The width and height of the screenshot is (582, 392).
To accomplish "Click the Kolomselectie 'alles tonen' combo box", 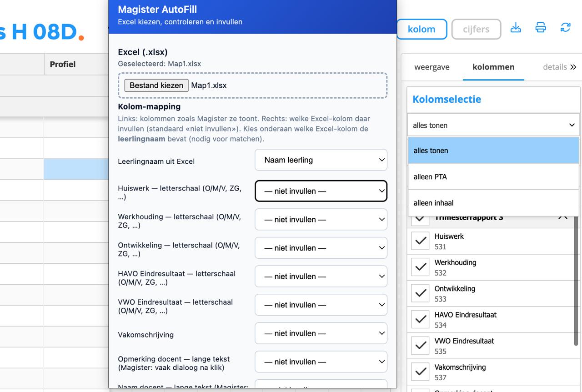I will (493, 125).
